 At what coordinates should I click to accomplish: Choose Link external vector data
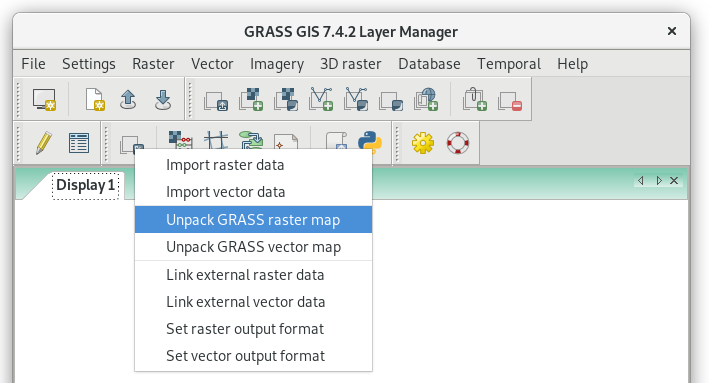[x=253, y=302]
